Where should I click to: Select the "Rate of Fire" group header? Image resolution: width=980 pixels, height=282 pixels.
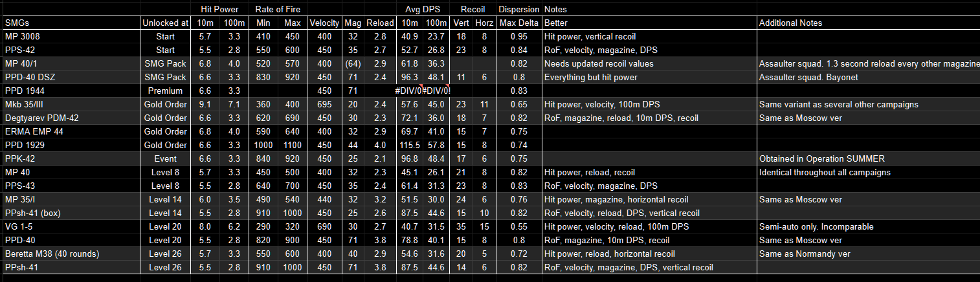coord(279,10)
